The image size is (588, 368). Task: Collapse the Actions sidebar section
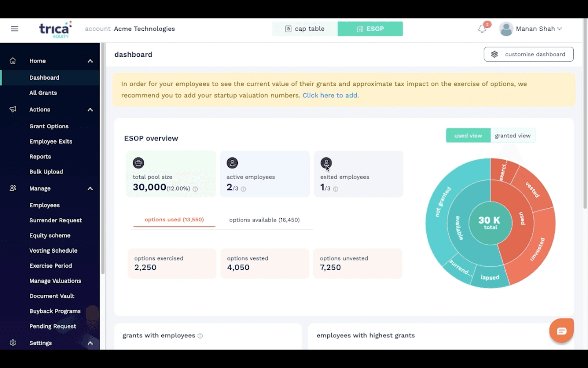coord(90,110)
